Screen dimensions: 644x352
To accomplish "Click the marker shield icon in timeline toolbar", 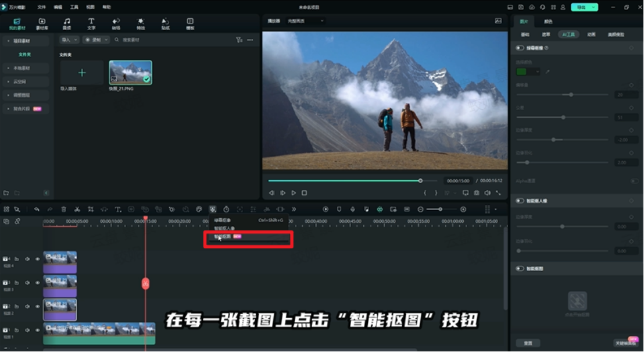I will tap(339, 209).
